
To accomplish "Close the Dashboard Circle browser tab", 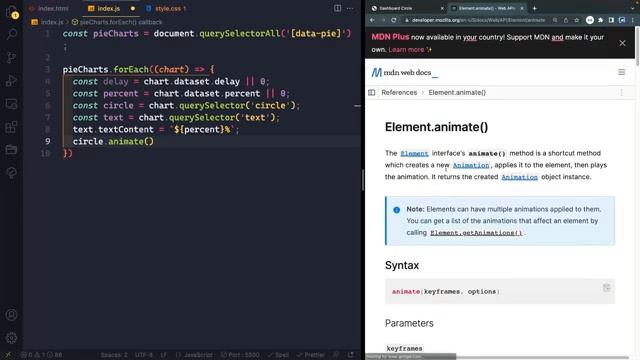I will click(x=442, y=8).
